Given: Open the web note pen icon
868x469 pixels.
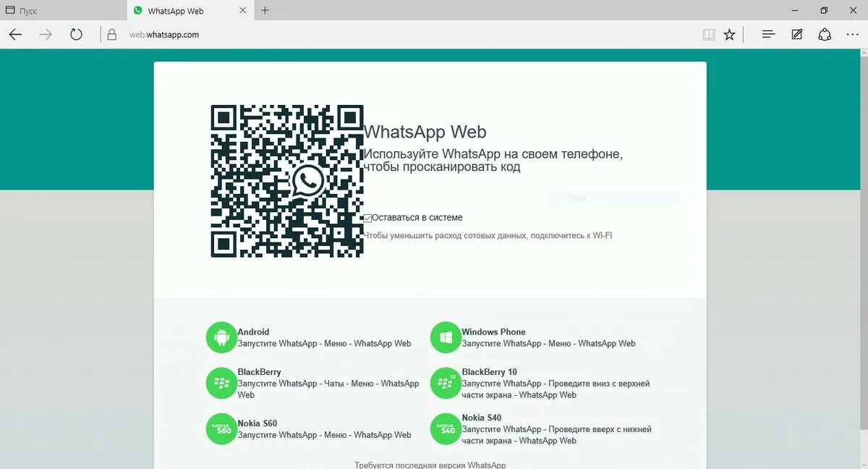Looking at the screenshot, I should tap(796, 34).
